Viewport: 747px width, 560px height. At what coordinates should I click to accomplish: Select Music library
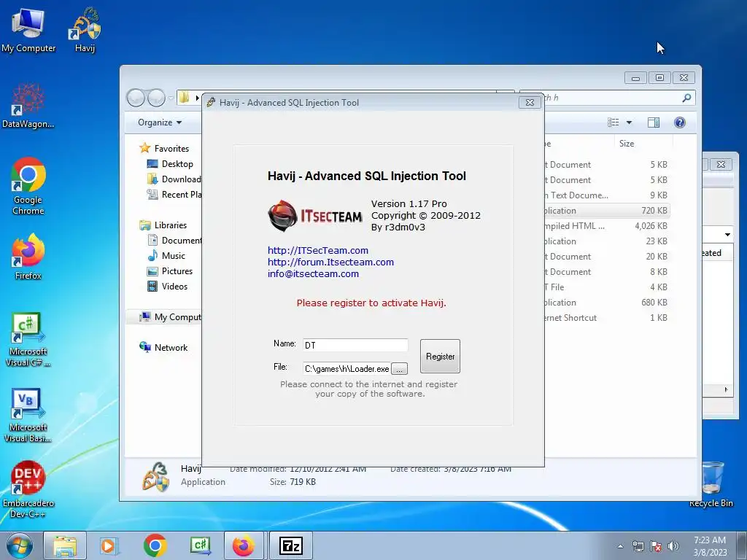point(166,256)
